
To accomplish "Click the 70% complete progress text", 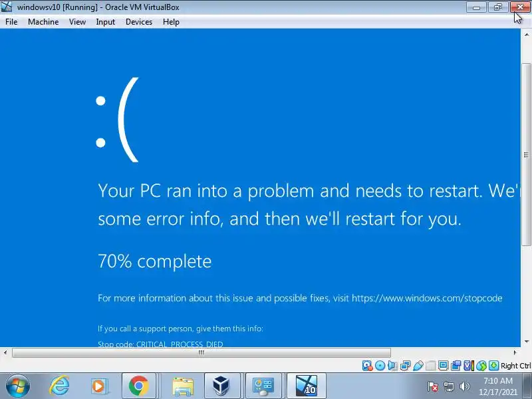I will [x=155, y=261].
